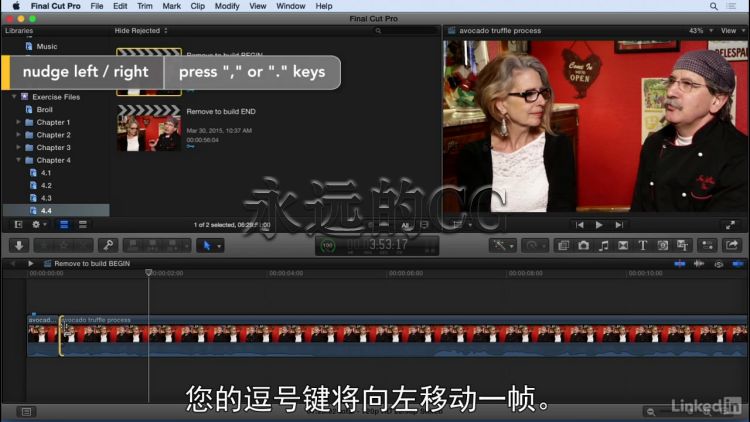
Task: Open Hide Rejected filter dropdown
Action: [x=141, y=31]
